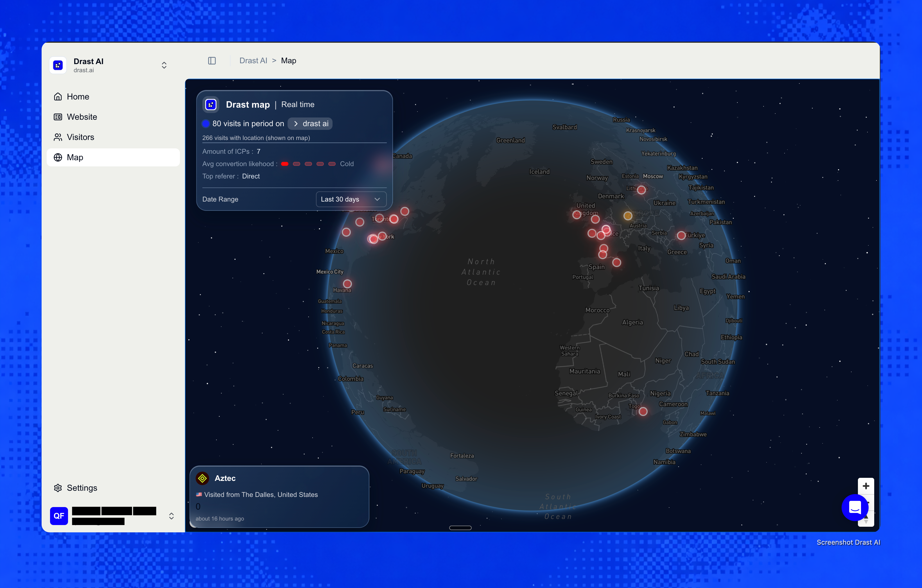The width and height of the screenshot is (922, 588).
Task: Click Drast AI breadcrumb link
Action: [x=253, y=60]
